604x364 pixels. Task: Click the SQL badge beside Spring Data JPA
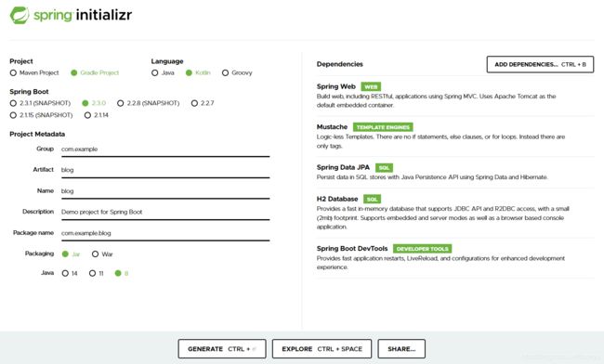tap(384, 168)
